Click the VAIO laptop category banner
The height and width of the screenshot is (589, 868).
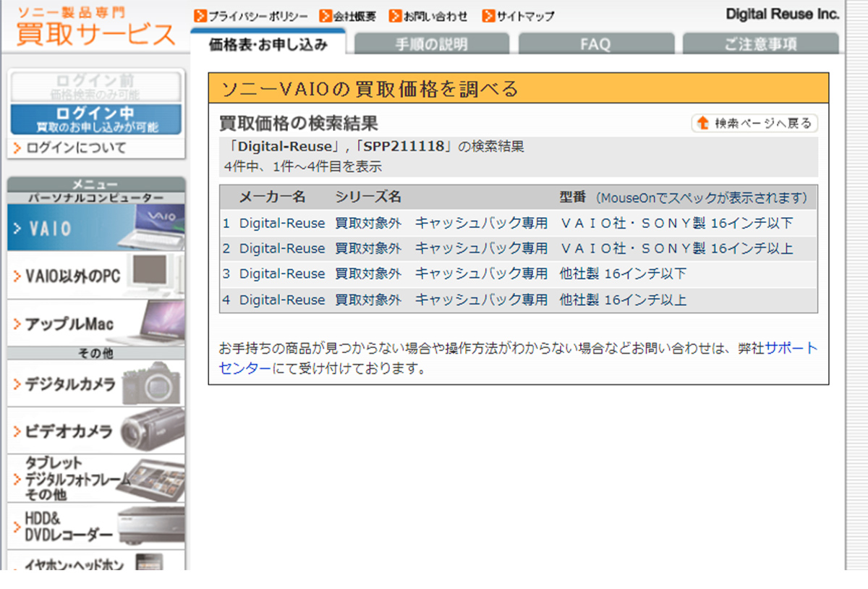95,228
